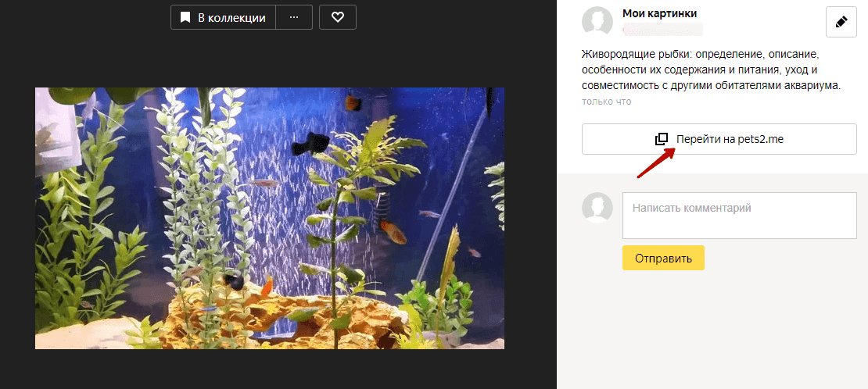Click the Перейти на pets2.me label
The width and height of the screenshot is (868, 389).
pos(730,139)
